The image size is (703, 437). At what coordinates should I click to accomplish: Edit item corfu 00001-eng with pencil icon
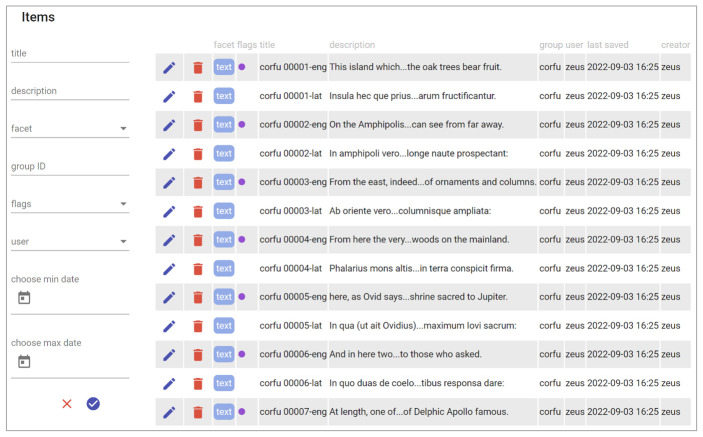click(169, 68)
